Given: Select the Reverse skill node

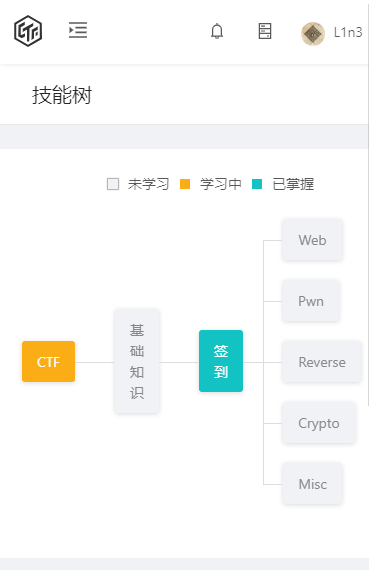Looking at the screenshot, I should (x=322, y=362).
